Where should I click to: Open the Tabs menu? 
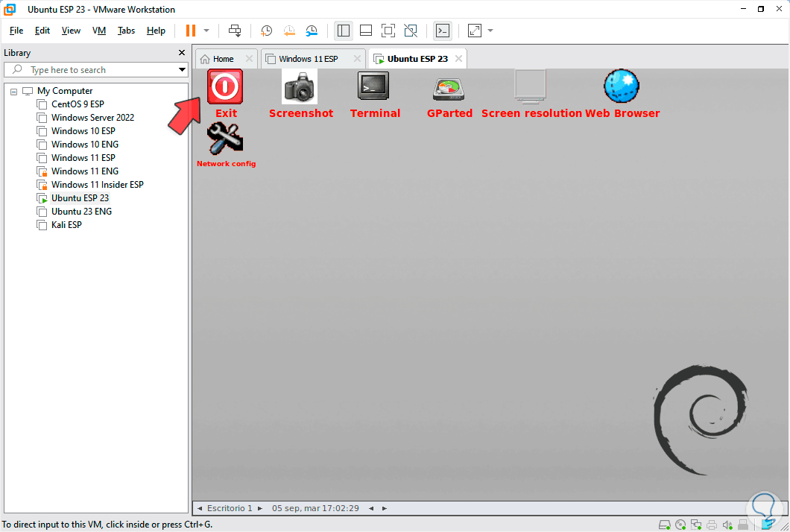coord(126,31)
